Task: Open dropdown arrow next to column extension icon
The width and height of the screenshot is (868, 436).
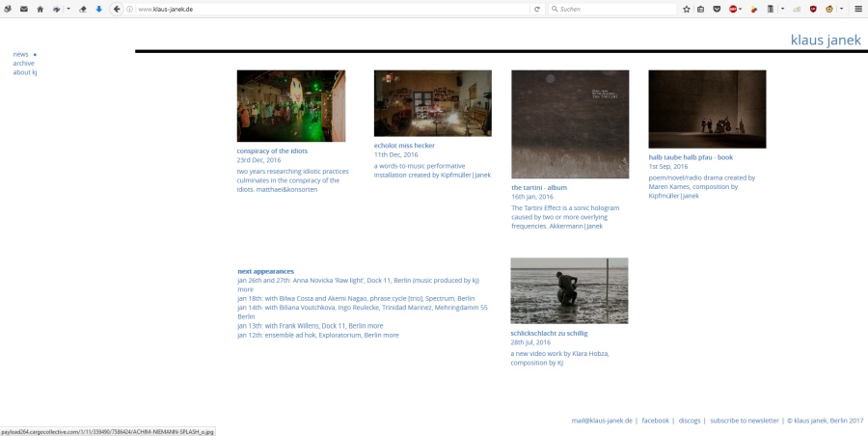Action: (782, 9)
